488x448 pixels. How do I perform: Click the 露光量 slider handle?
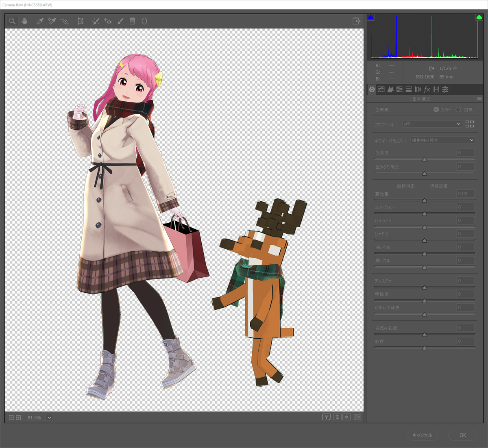(x=424, y=200)
